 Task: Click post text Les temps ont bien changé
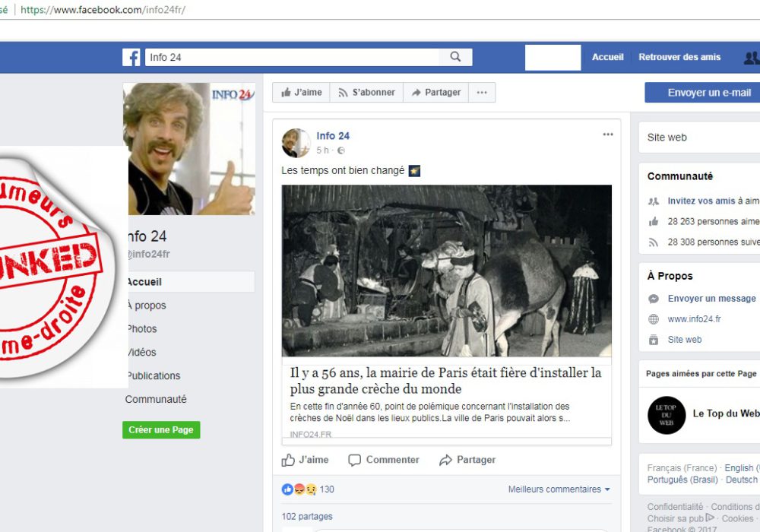[343, 170]
